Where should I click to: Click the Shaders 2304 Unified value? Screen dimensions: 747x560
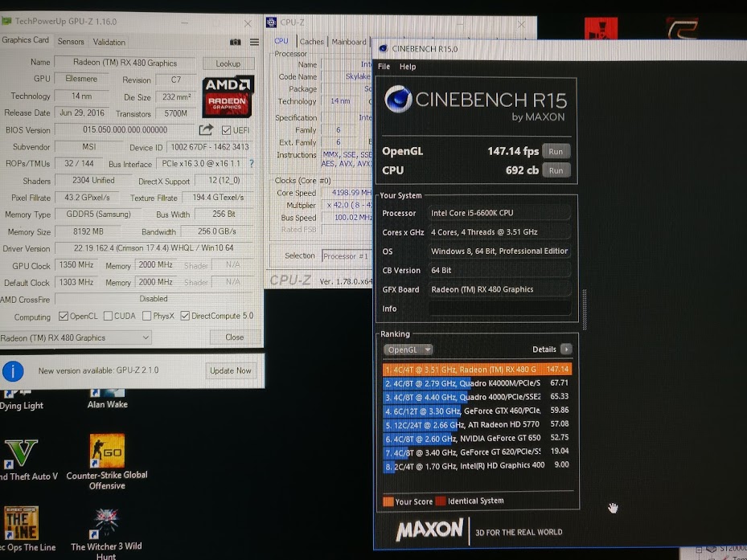[x=93, y=180]
